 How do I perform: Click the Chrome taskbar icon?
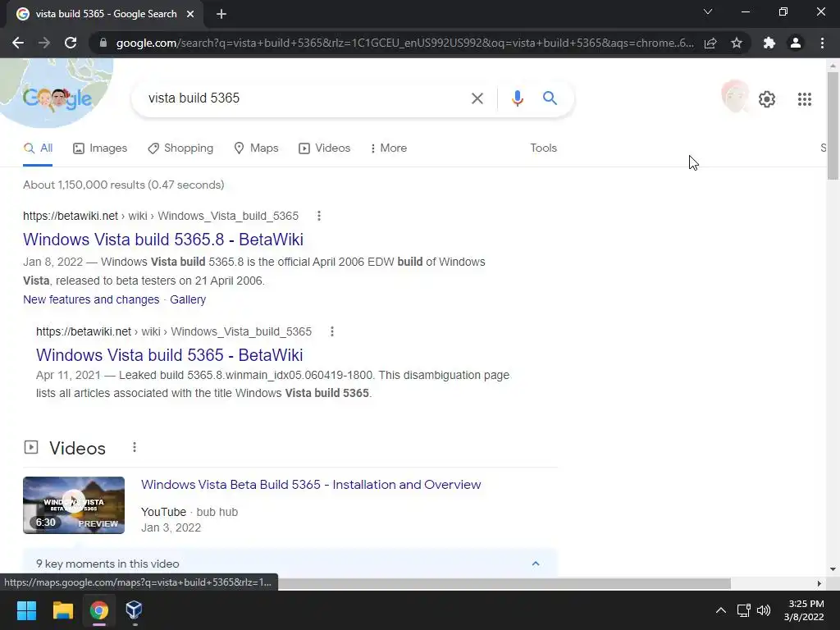coord(99,610)
